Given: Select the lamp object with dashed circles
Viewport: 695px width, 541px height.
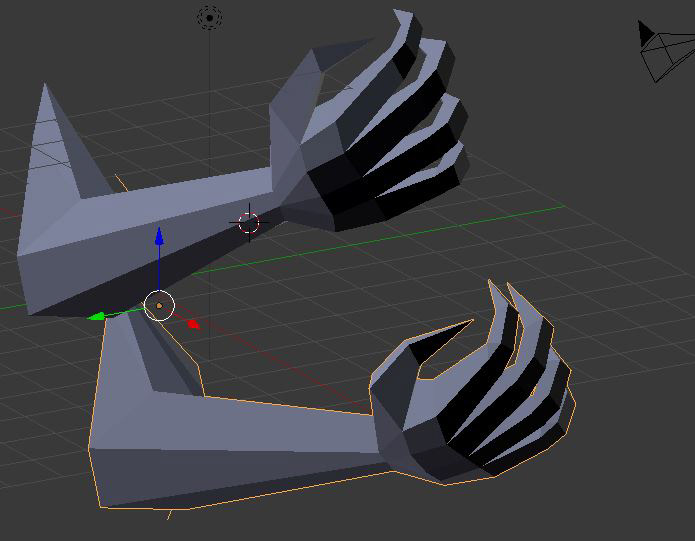Looking at the screenshot, I should (x=209, y=18).
